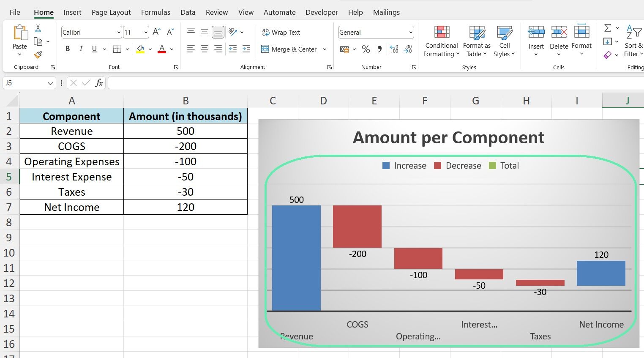
Task: Decrease font size with the smaller A icon
Action: pos(170,32)
